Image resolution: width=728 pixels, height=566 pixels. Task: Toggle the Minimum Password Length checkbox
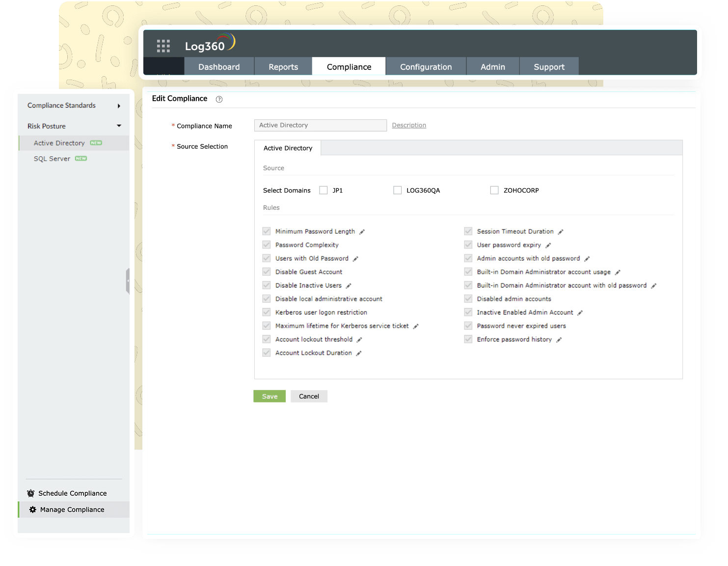pyautogui.click(x=267, y=231)
